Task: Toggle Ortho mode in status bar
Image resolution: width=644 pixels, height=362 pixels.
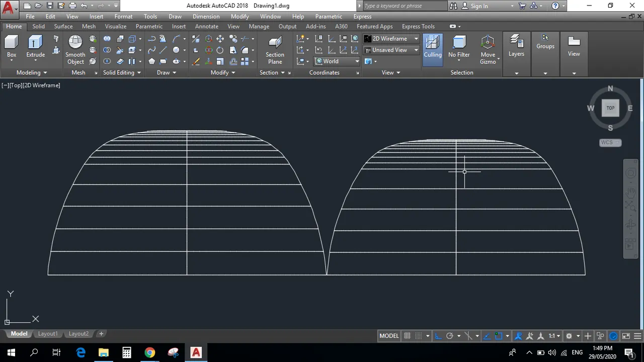Action: click(438, 336)
